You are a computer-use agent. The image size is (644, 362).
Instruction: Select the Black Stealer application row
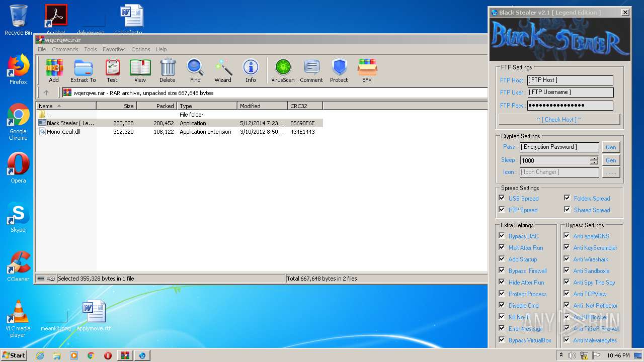coord(180,123)
